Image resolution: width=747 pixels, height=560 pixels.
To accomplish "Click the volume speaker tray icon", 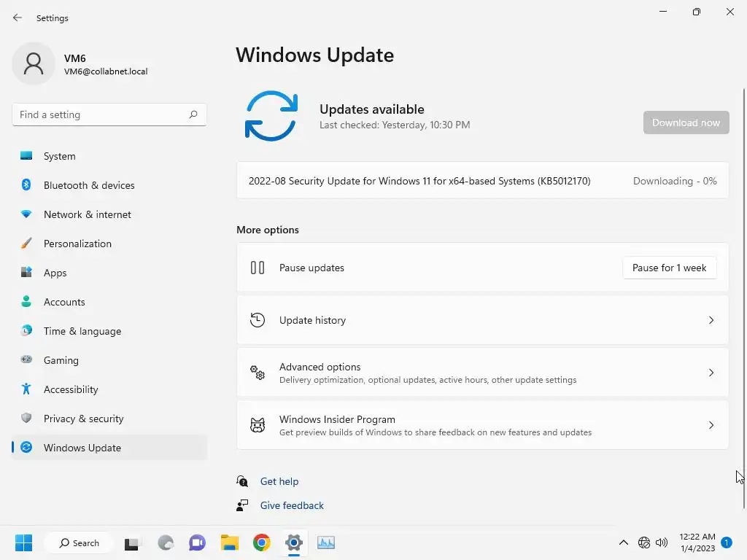I will pos(662,542).
